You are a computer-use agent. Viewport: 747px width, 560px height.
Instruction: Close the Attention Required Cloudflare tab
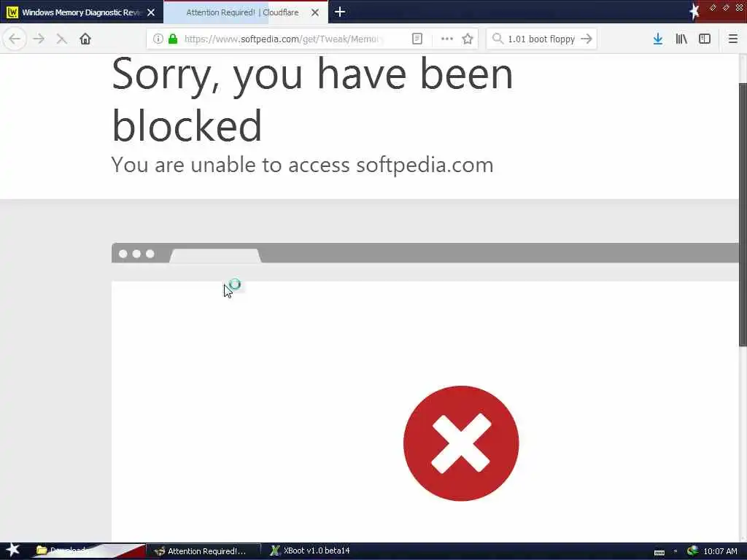[x=315, y=13]
